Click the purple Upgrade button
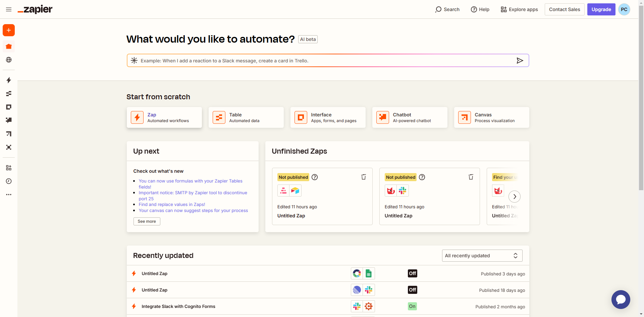 point(601,9)
